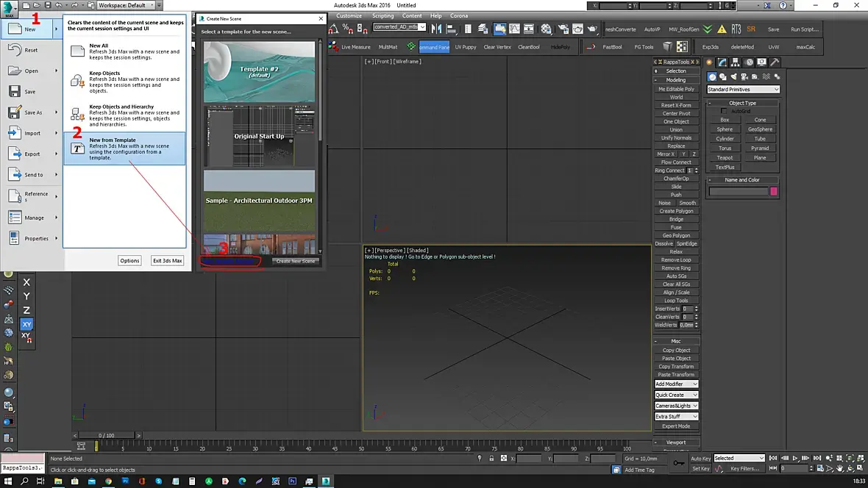Open the Scripting menu

[x=383, y=15]
